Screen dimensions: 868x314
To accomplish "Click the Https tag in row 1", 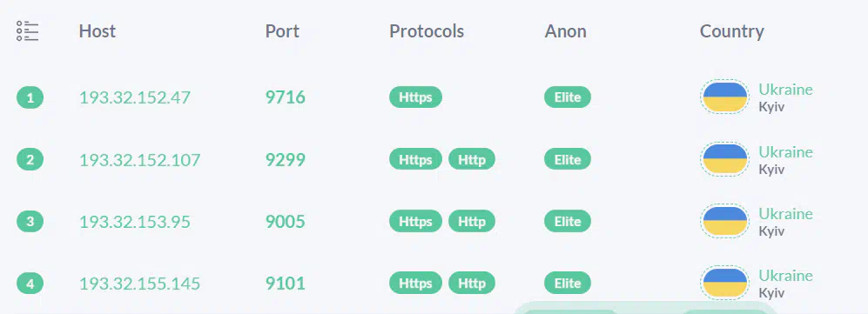I will tap(416, 97).
